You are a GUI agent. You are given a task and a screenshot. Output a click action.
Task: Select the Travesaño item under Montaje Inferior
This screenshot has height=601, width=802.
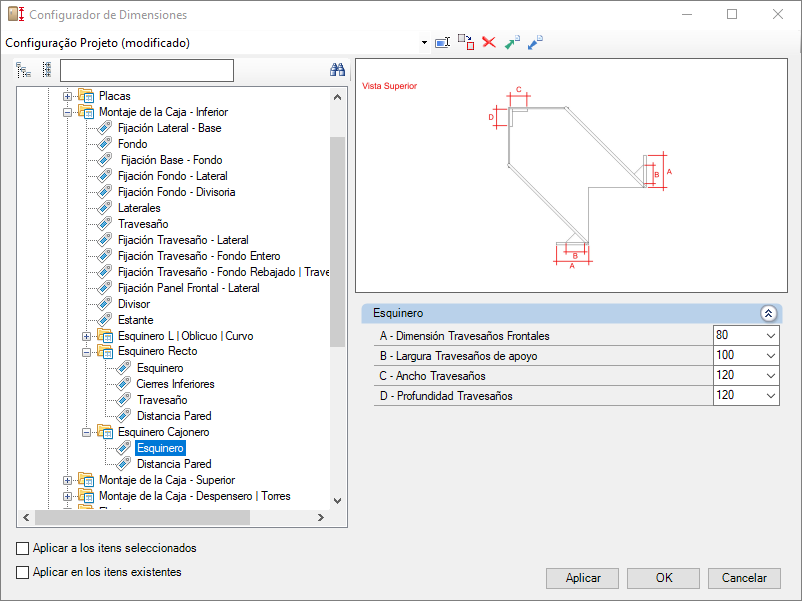[143, 224]
